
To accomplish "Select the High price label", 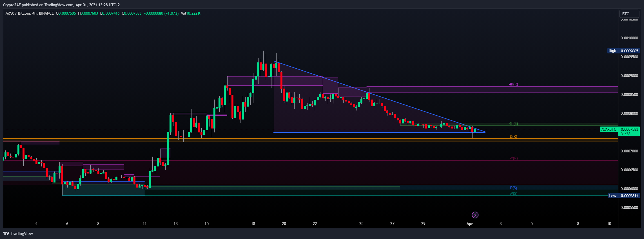I will (612, 51).
